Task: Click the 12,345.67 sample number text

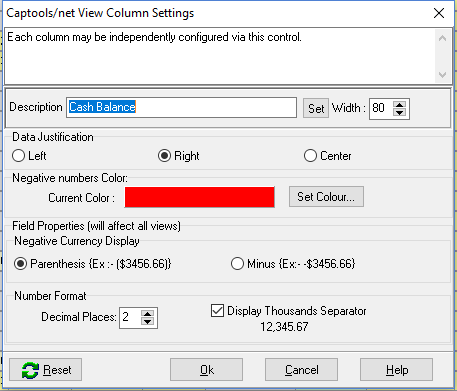Action: click(284, 327)
